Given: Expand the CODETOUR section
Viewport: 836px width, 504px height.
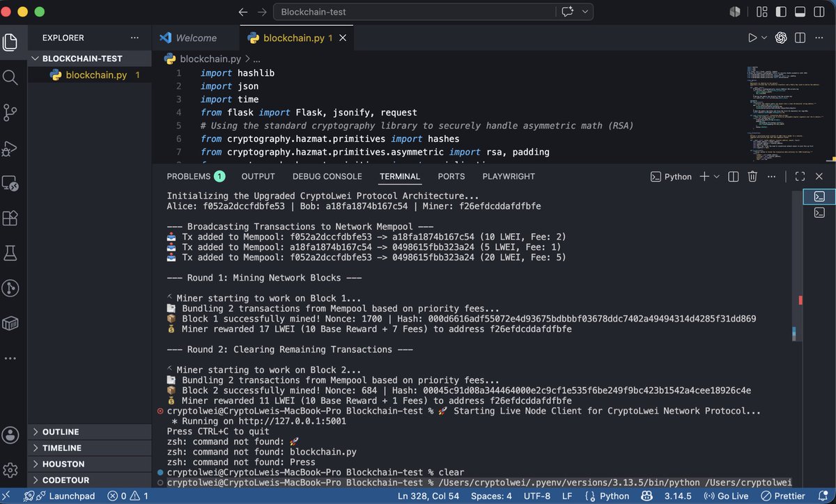Looking at the screenshot, I should (x=89, y=480).
